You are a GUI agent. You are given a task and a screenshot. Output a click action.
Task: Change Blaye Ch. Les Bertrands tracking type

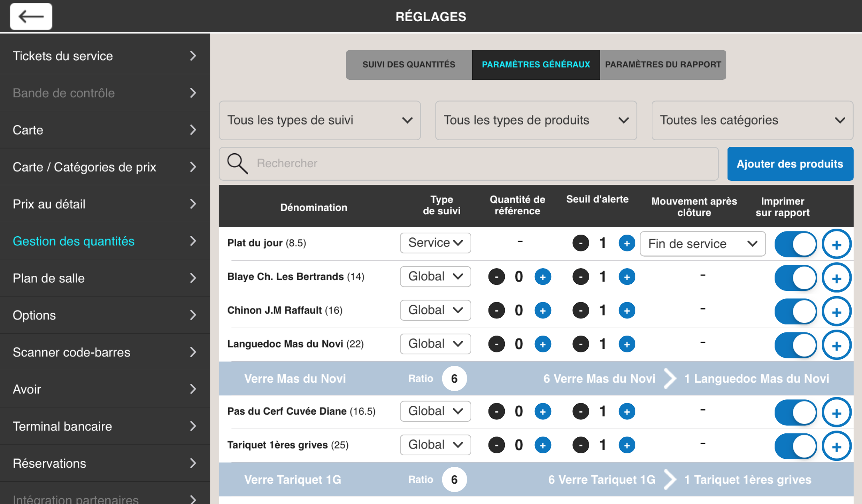click(435, 277)
